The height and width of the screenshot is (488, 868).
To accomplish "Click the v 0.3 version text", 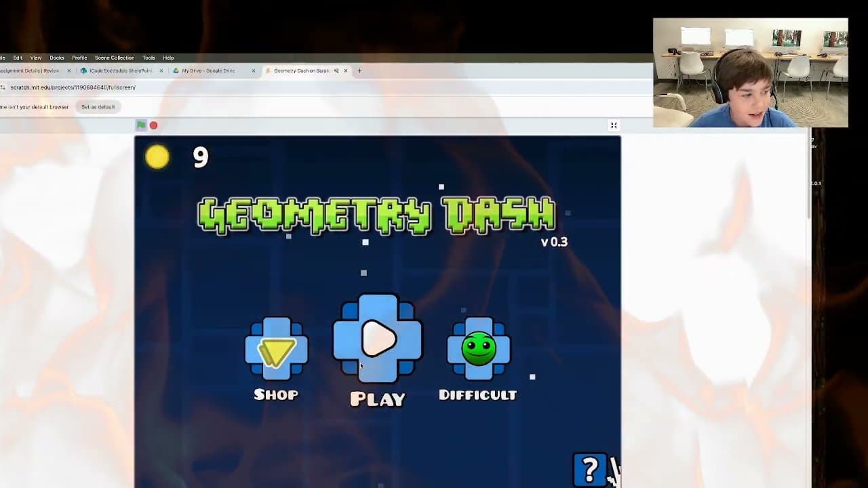I will coord(554,242).
